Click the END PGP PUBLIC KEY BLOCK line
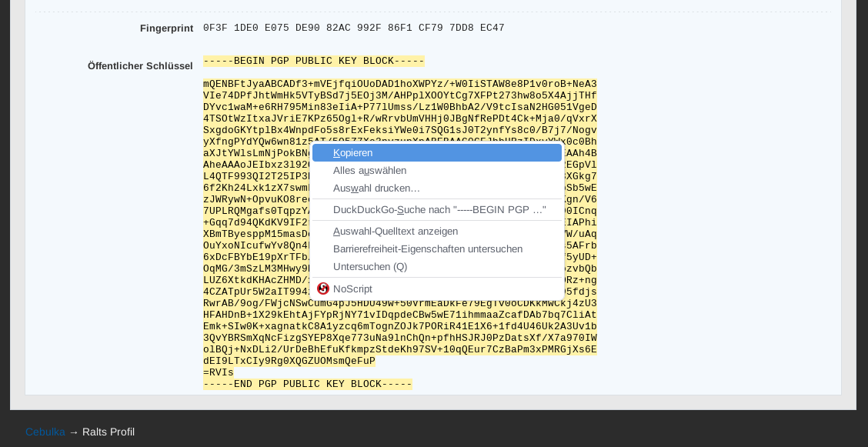The height and width of the screenshot is (447, 868). [x=307, y=384]
